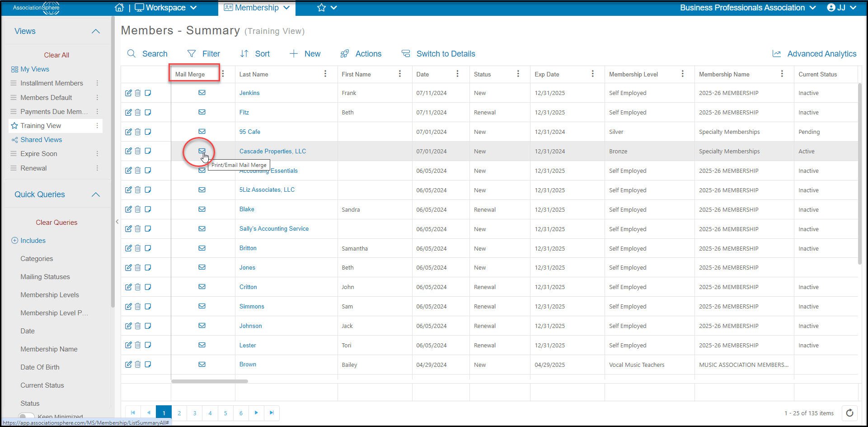Screen dimensions: 868x427
Task: Open the Members Default view
Action: pos(46,98)
